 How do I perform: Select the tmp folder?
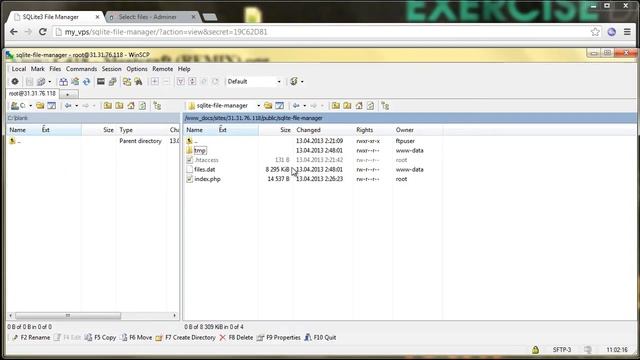[200, 151]
